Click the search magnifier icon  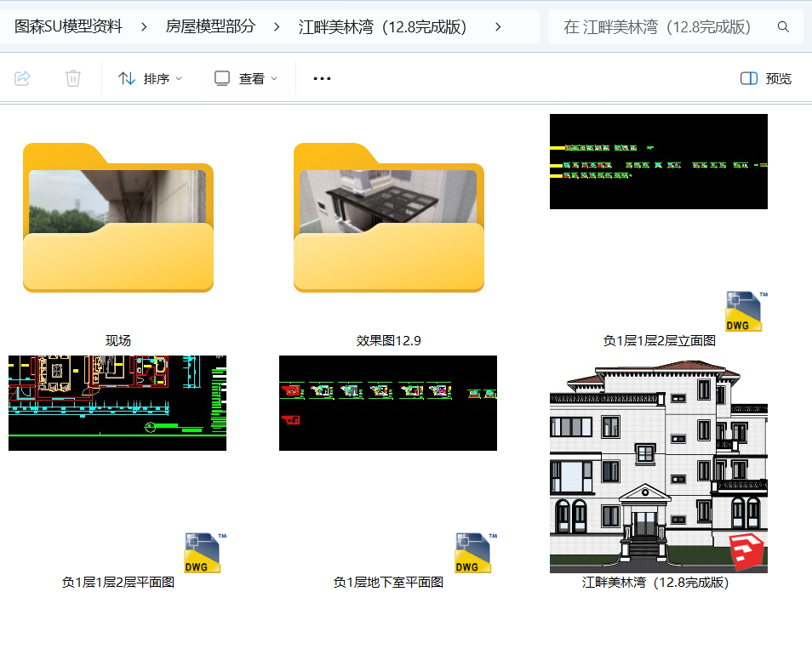tap(784, 27)
